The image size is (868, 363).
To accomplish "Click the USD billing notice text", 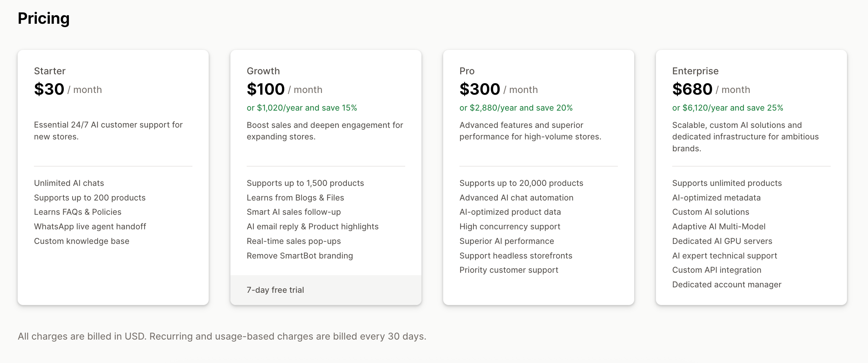I will (222, 336).
